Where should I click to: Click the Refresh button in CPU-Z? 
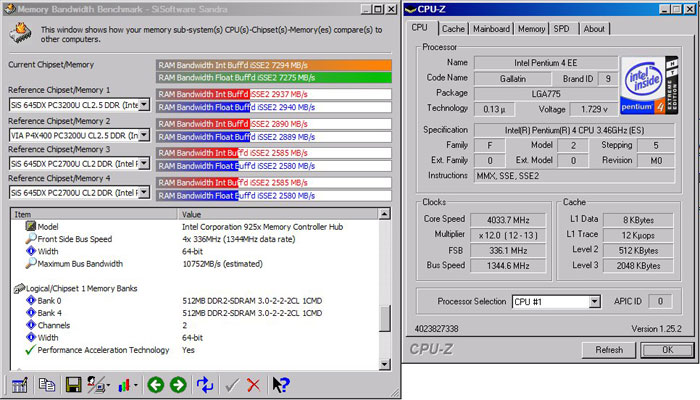(x=609, y=350)
